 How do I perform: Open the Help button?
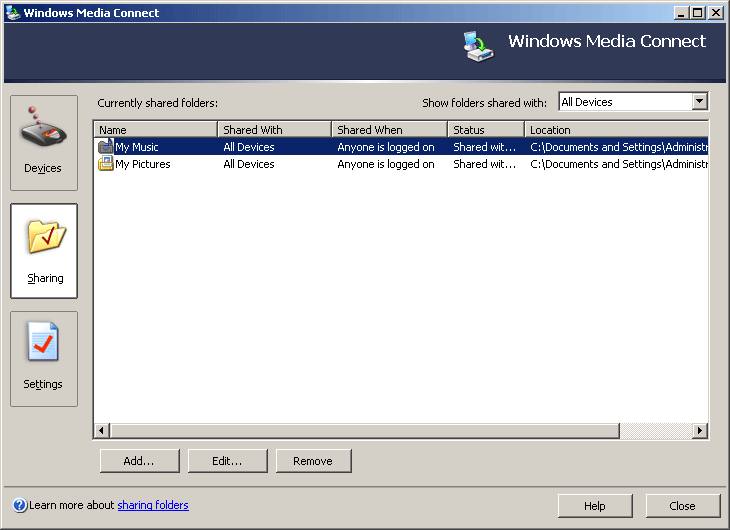(x=595, y=506)
